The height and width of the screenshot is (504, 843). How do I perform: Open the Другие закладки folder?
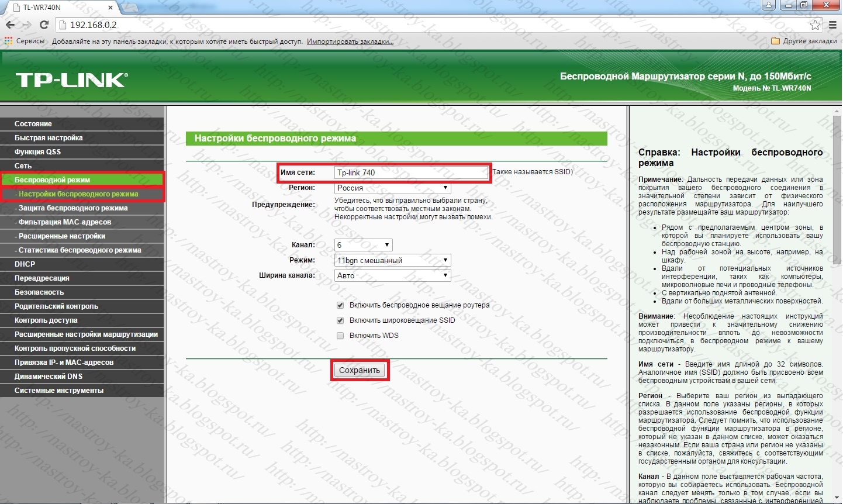[x=804, y=41]
